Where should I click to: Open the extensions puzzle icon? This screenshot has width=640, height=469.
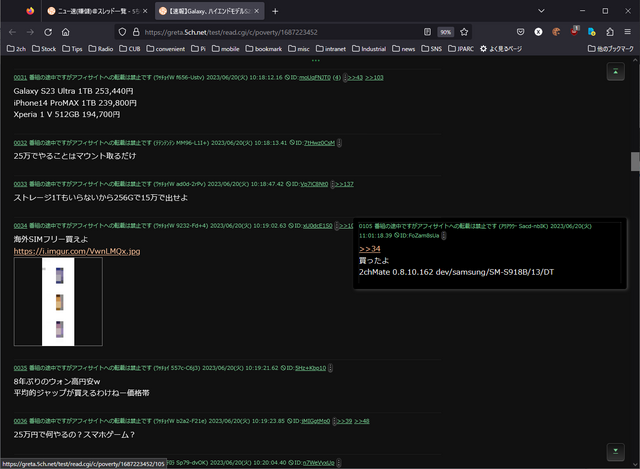(x=610, y=32)
